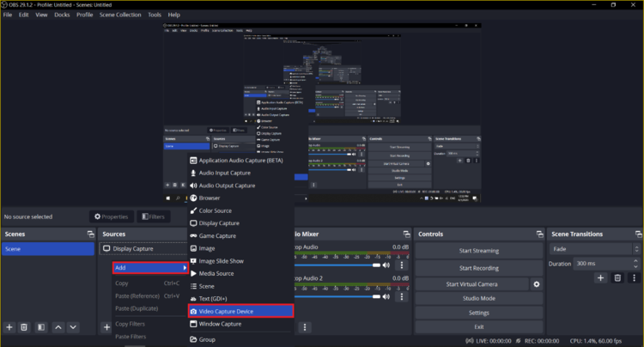The image size is (644, 347).
Task: Add a new scene with plus icon
Action: click(9, 327)
